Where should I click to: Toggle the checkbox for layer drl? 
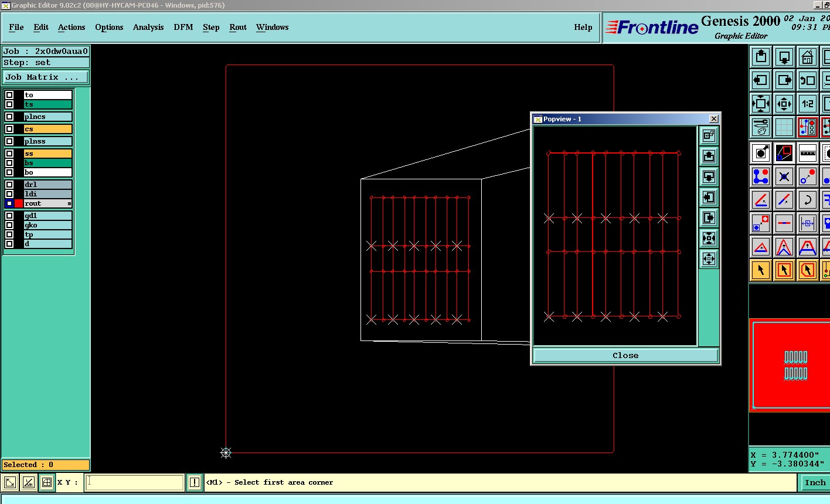(x=9, y=185)
